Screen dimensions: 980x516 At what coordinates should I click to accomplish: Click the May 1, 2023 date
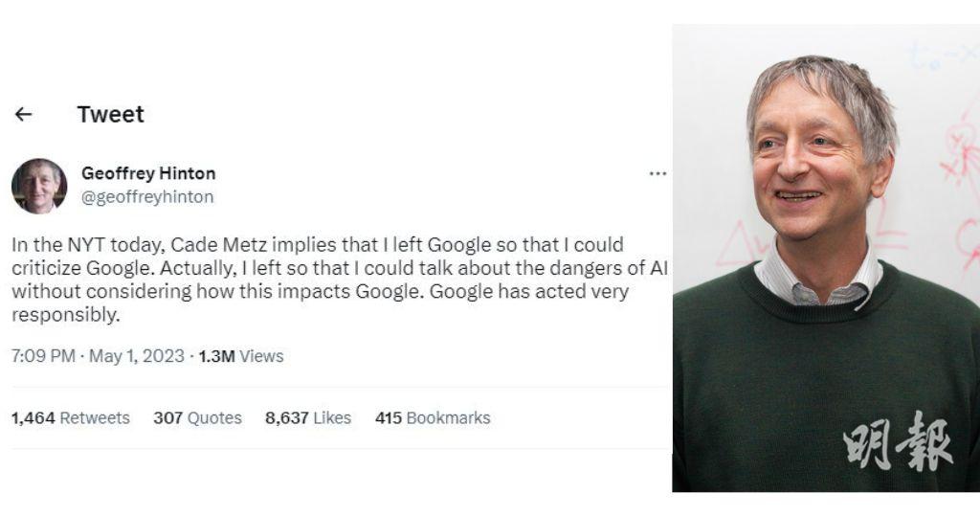coord(137,356)
